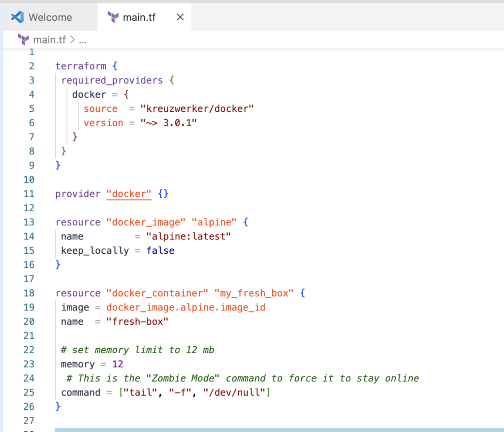This screenshot has height=432, width=504.
Task: Click the docker_image.alpine.image_id reference
Action: point(186,307)
